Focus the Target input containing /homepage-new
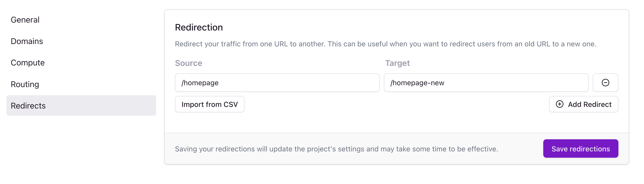 pyautogui.click(x=486, y=83)
